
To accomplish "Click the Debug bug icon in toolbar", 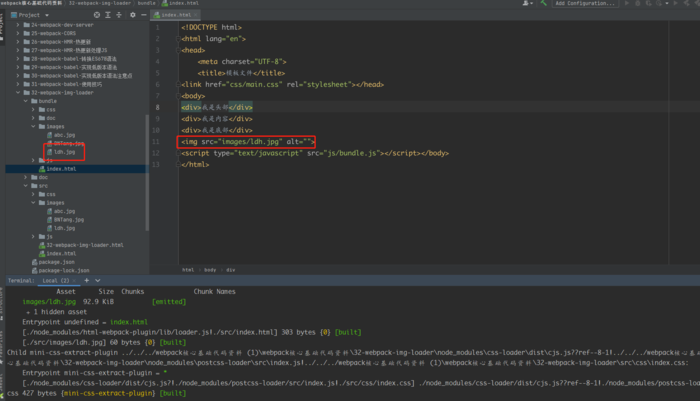I will click(x=638, y=3).
